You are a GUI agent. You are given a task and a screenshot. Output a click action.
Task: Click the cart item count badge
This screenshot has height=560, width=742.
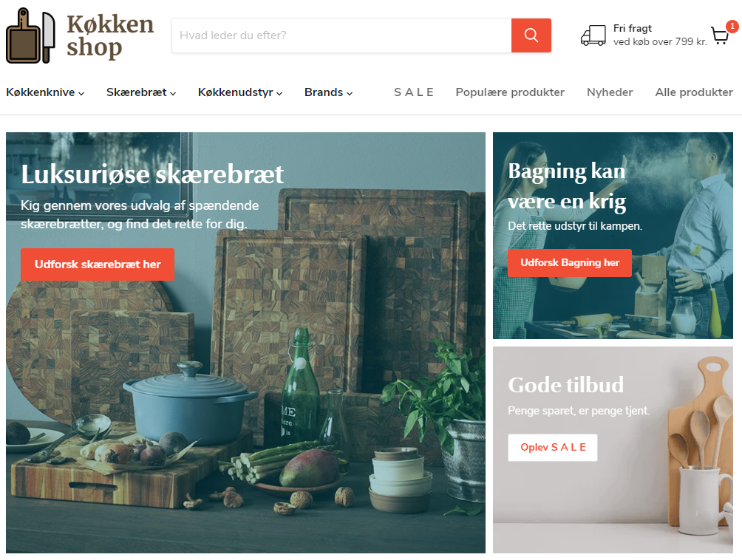732,27
